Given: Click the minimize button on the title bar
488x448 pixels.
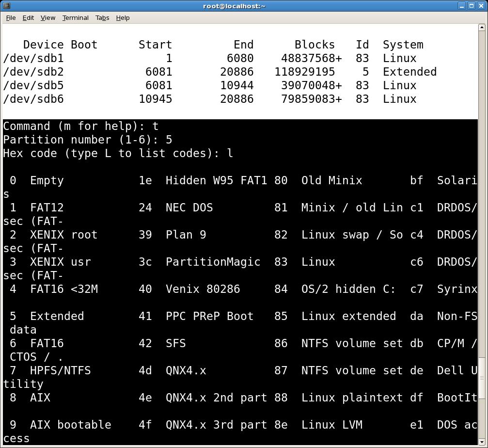Looking at the screenshot, I should tap(462, 5).
